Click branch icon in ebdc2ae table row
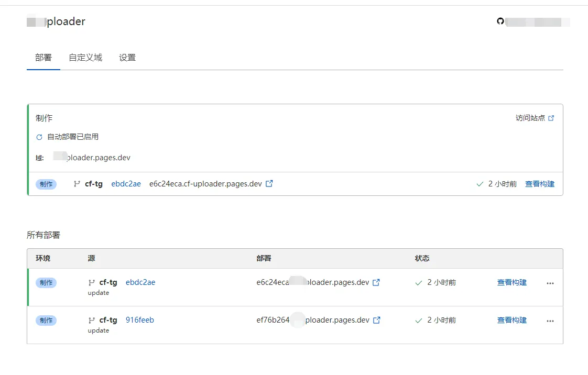The image size is (588, 375). pos(92,282)
